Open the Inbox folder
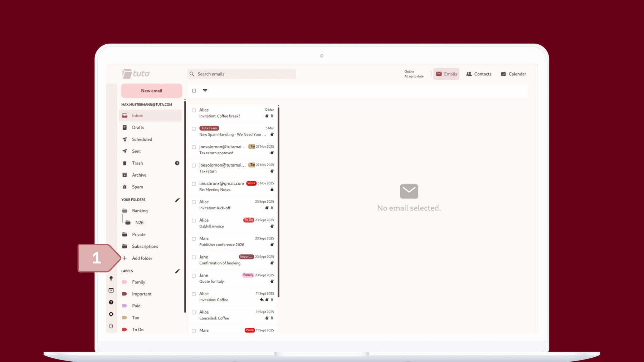 (x=150, y=115)
